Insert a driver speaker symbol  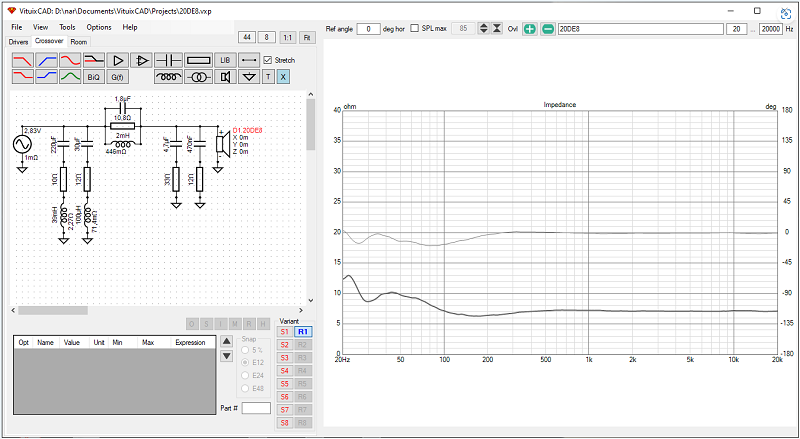point(225,77)
